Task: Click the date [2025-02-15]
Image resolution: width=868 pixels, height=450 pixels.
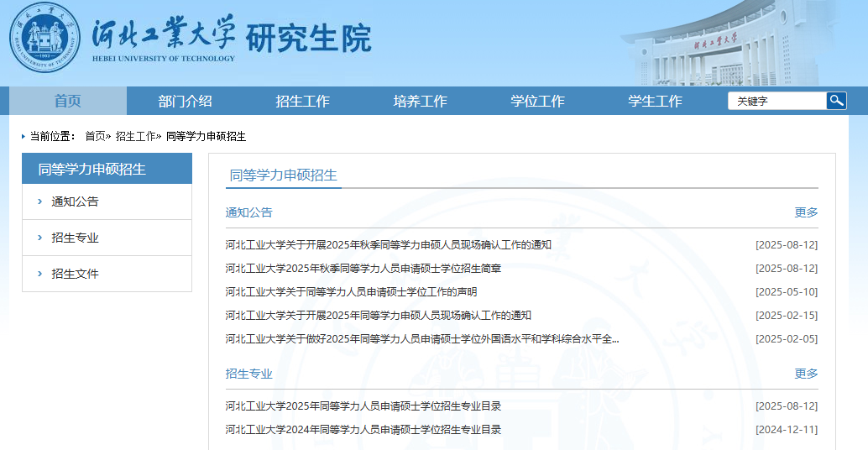Action: pos(787,316)
